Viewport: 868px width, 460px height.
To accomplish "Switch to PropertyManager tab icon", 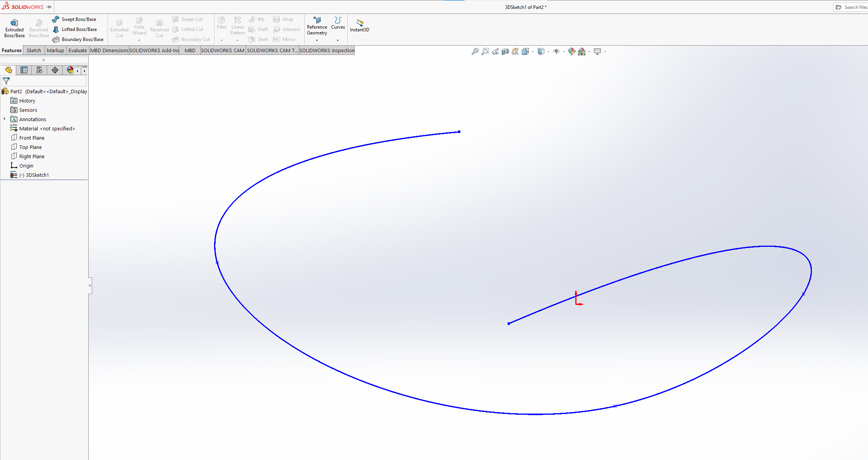I will 24,70.
